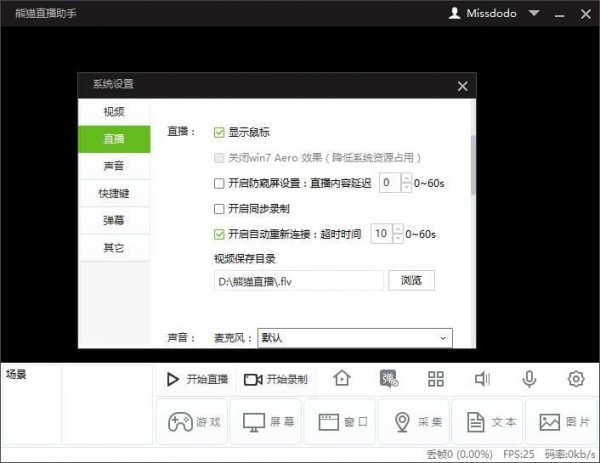
Task: Select the 快捷键 settings tab
Action: pyautogui.click(x=114, y=193)
